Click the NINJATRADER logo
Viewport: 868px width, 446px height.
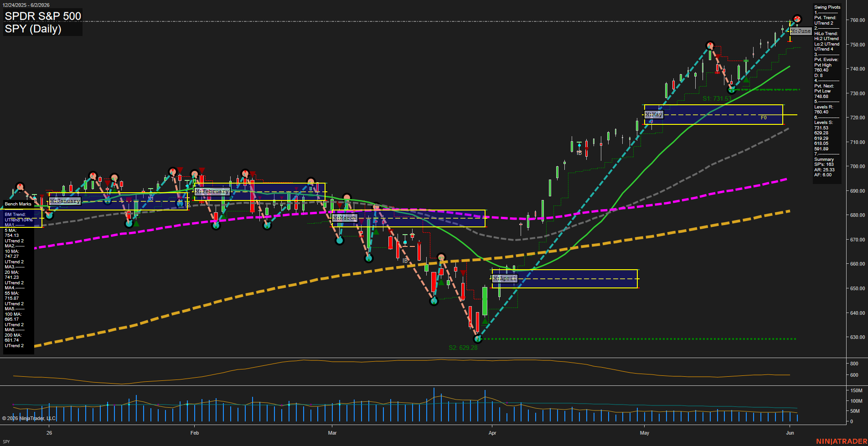pos(842,441)
